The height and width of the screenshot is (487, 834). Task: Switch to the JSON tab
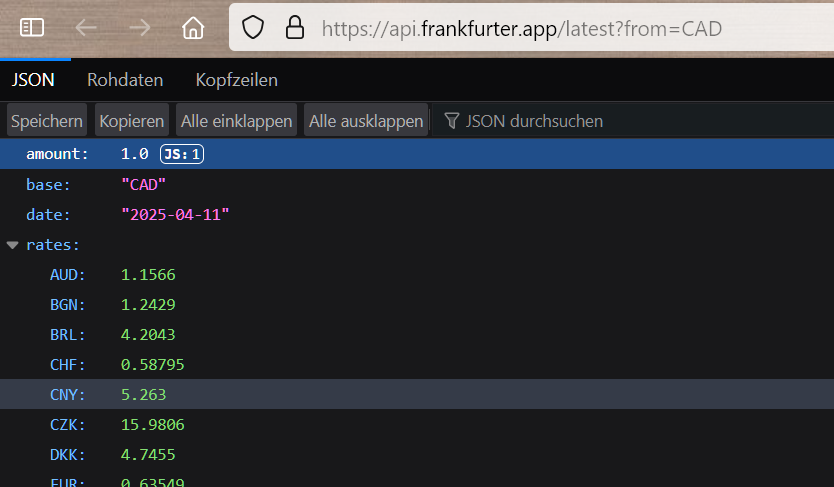pos(33,80)
